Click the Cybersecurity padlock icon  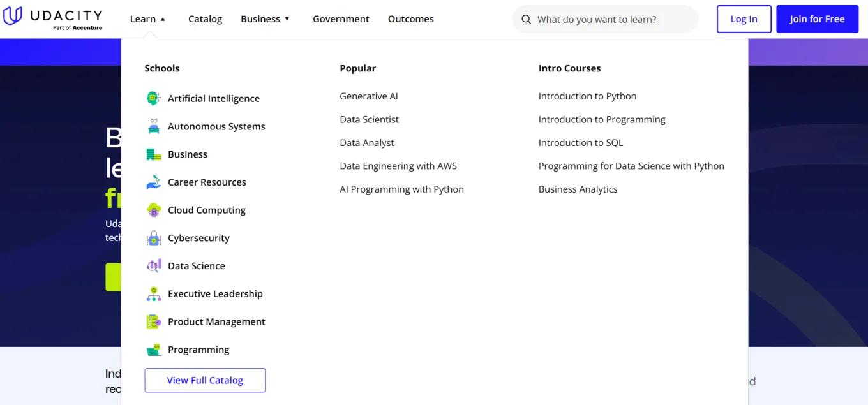(x=153, y=238)
